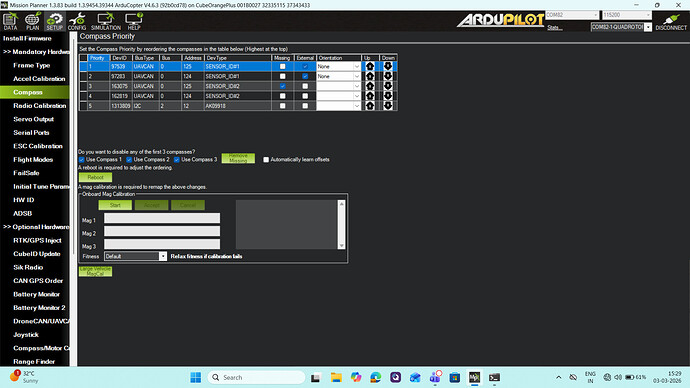Open the Stats link
This screenshot has height=388, width=690.
[554, 28]
